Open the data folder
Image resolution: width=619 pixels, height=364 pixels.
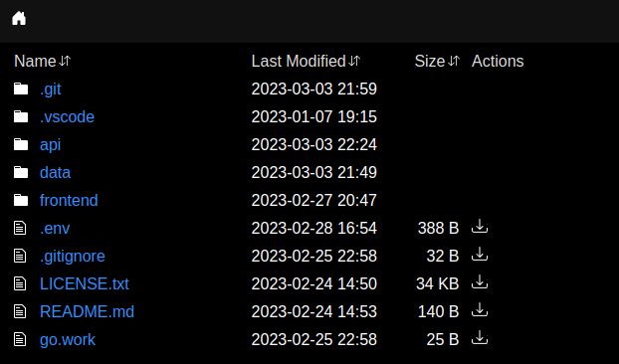point(56,172)
